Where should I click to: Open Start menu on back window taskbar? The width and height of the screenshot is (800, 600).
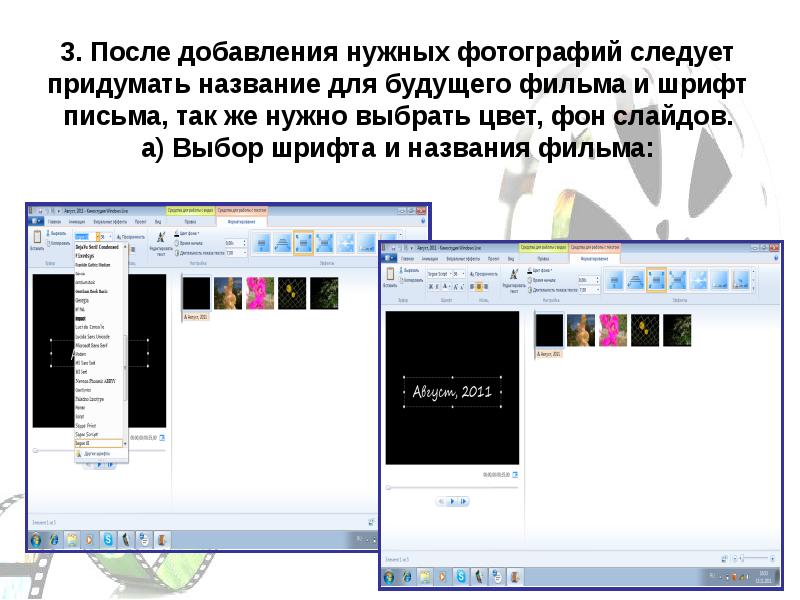(36, 539)
